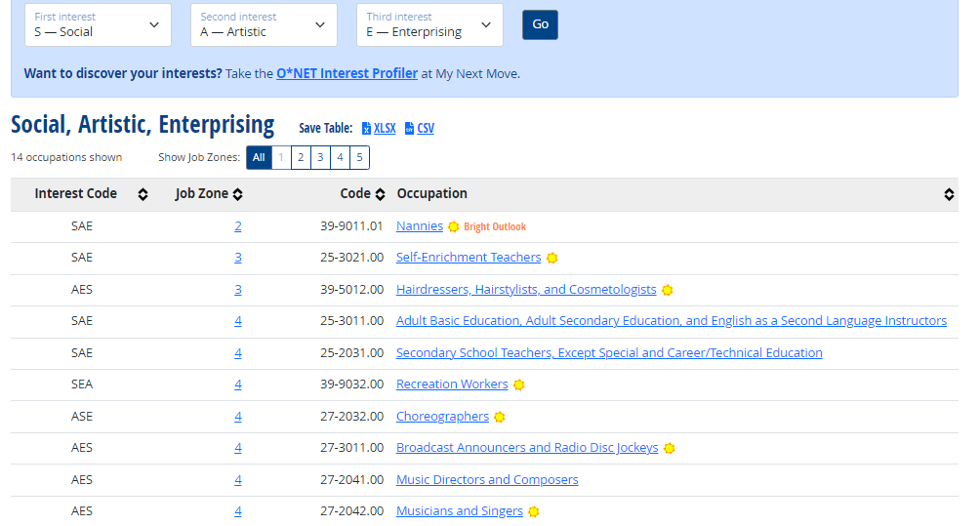The width and height of the screenshot is (980, 526).
Task: Show only Job Zone 5 occupations
Action: point(359,158)
